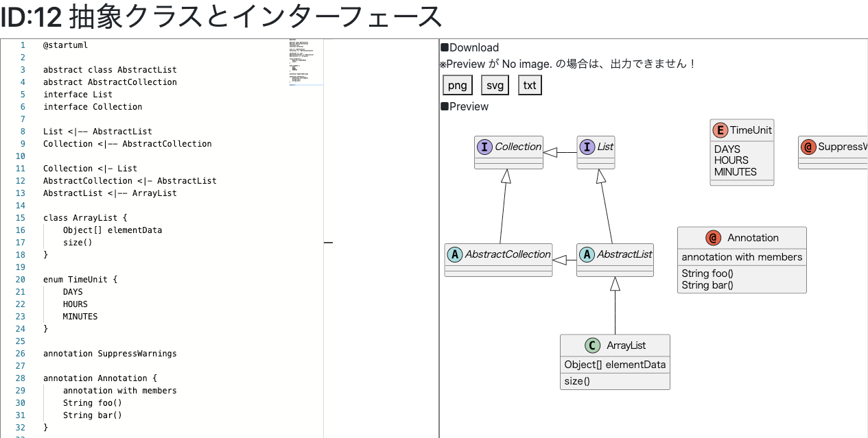The width and height of the screenshot is (868, 438).
Task: Click the splitter handle between editor and preview
Action: pos(328,242)
